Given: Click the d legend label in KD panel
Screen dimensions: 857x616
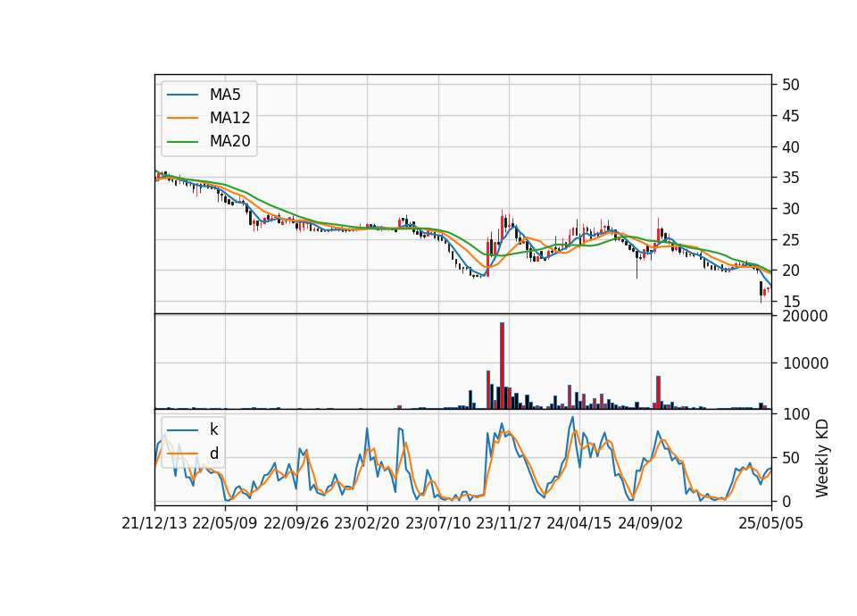Looking at the screenshot, I should click(x=213, y=454).
